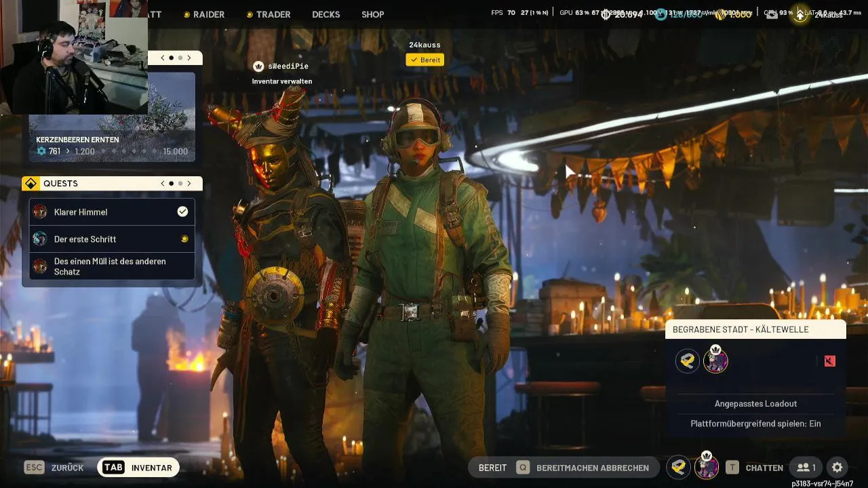Toggle the red muted microphone icon
The height and width of the screenshot is (488, 868).
point(829,361)
